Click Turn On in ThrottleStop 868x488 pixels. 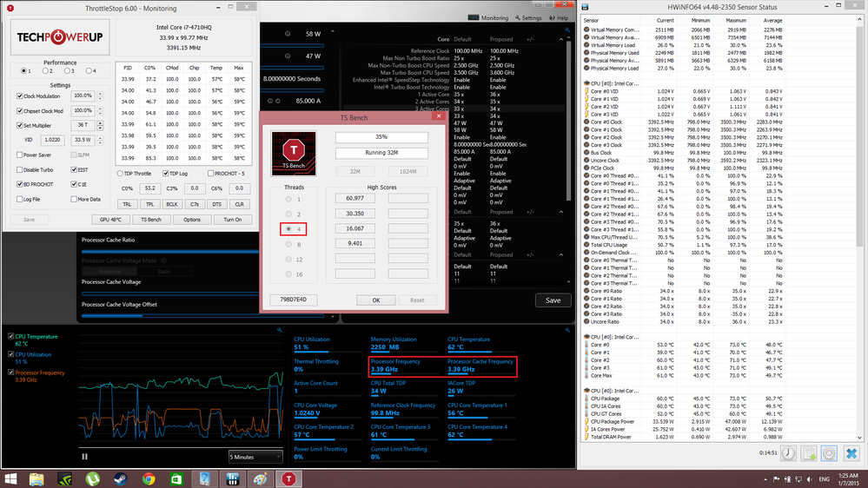(233, 220)
